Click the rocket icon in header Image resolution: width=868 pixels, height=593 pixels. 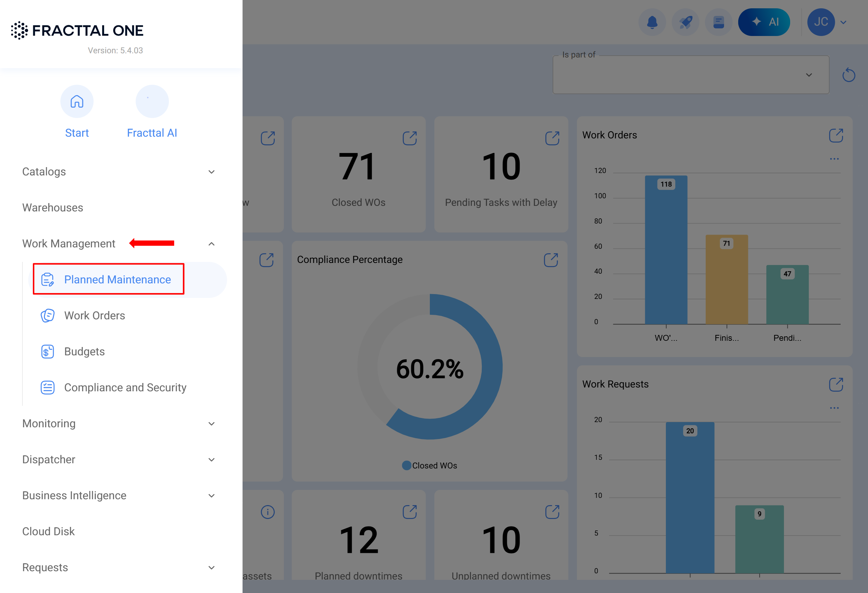(685, 22)
